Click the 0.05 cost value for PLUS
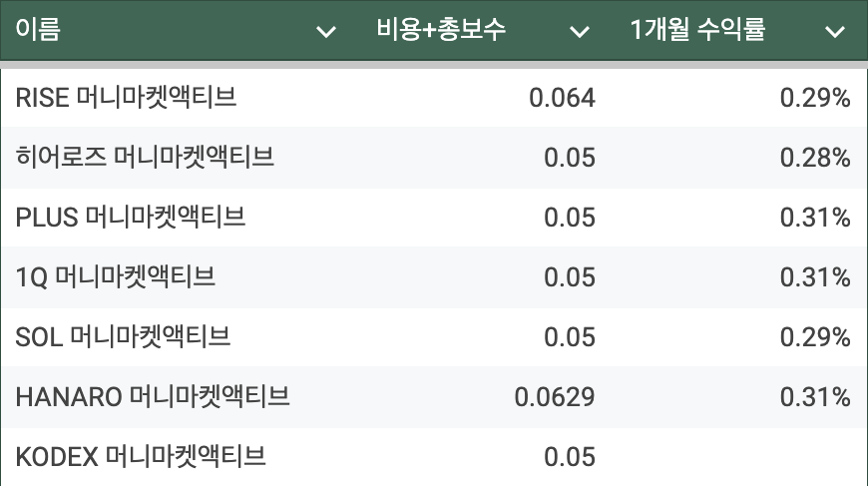 tap(570, 218)
